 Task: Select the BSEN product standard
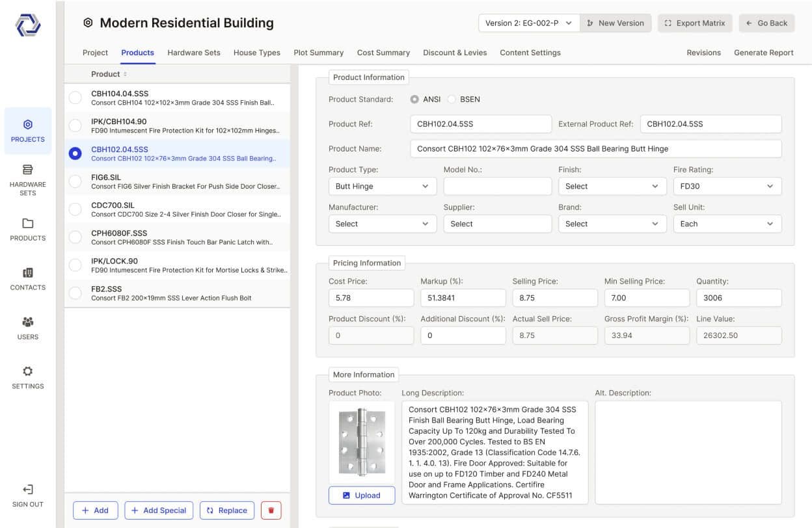pyautogui.click(x=452, y=99)
